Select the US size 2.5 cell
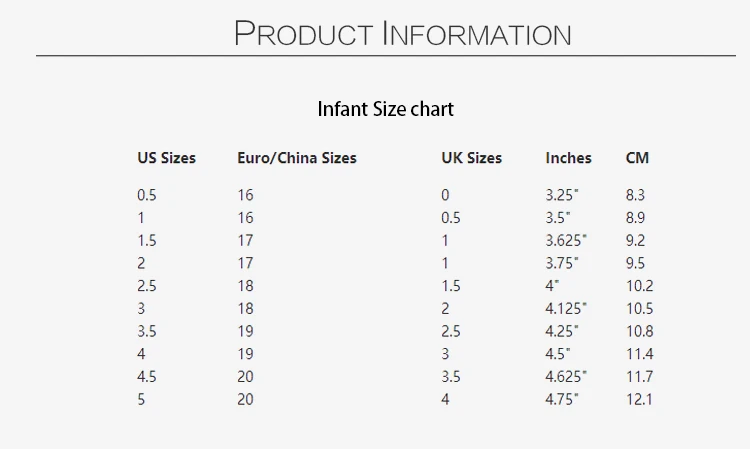 147,286
